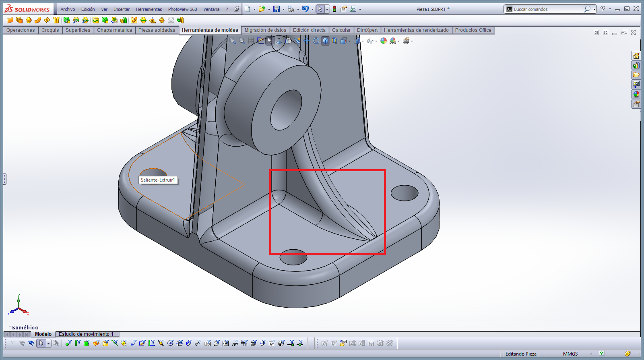
Task: Open the File Properties icon
Action: click(344, 9)
